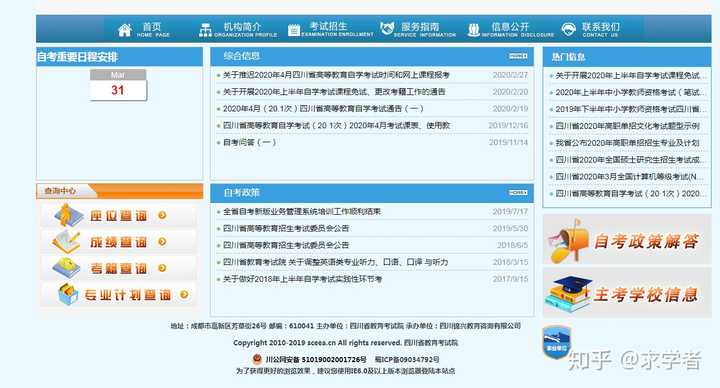Viewport: 720px width, 388px height.
Task: Open 四川省高等教育自学考试（20.1次）2020年4月考试课表 in 综合信息
Action: click(x=337, y=125)
